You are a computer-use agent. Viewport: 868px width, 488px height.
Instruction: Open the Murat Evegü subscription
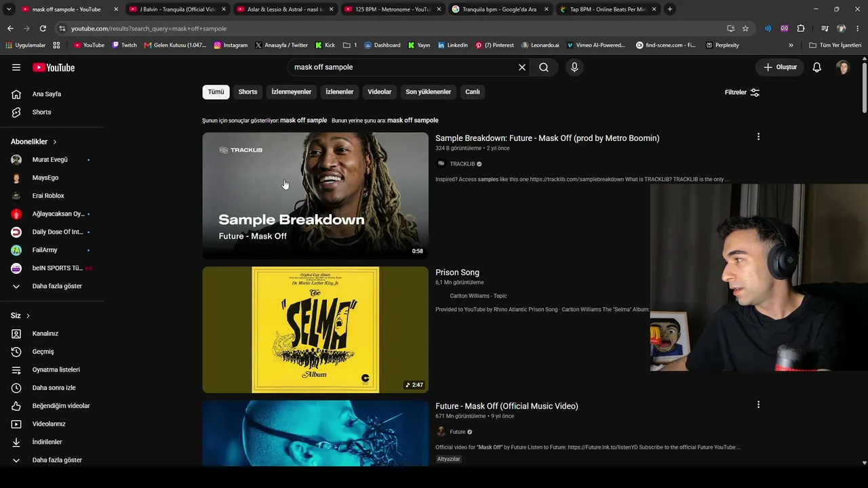point(52,159)
